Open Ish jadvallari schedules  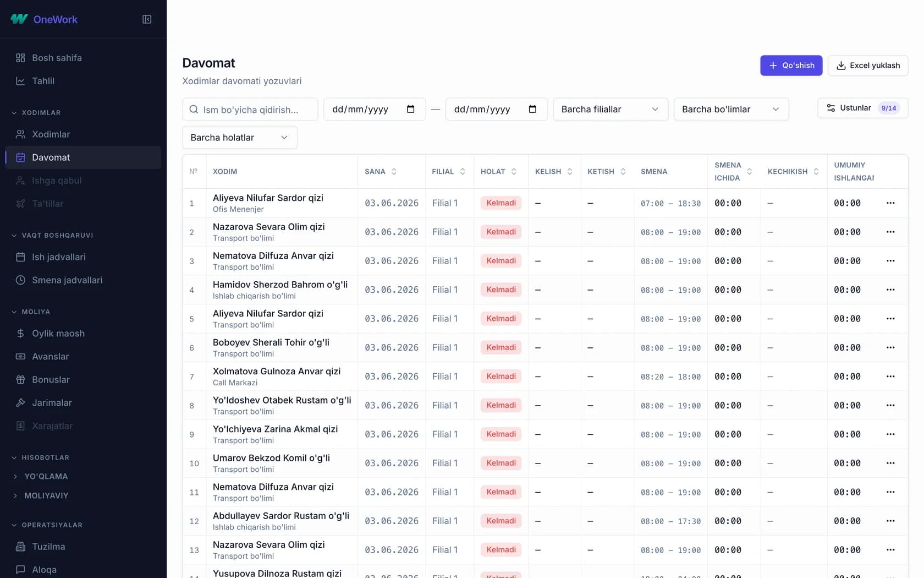tap(83, 257)
